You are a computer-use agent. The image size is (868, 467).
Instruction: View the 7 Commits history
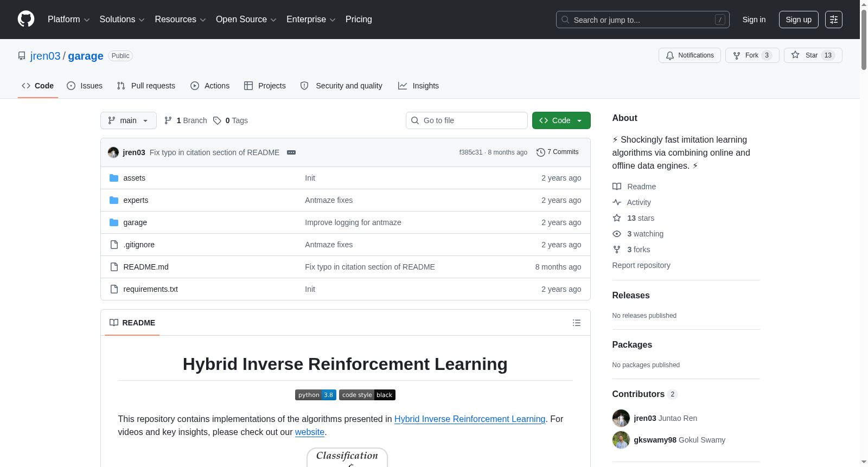coord(558,152)
